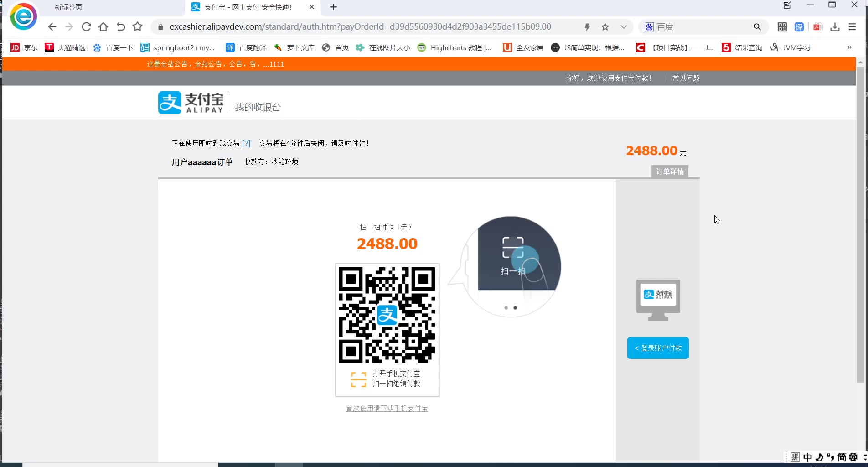Screen dimensions: 868x467
Task: Open favorites star in navigation bar
Action: (x=138, y=27)
